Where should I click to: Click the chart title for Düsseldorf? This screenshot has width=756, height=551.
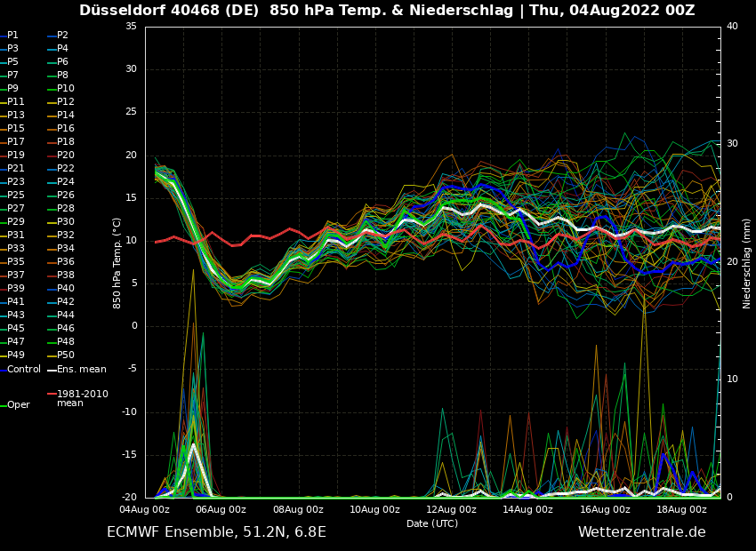point(387,11)
